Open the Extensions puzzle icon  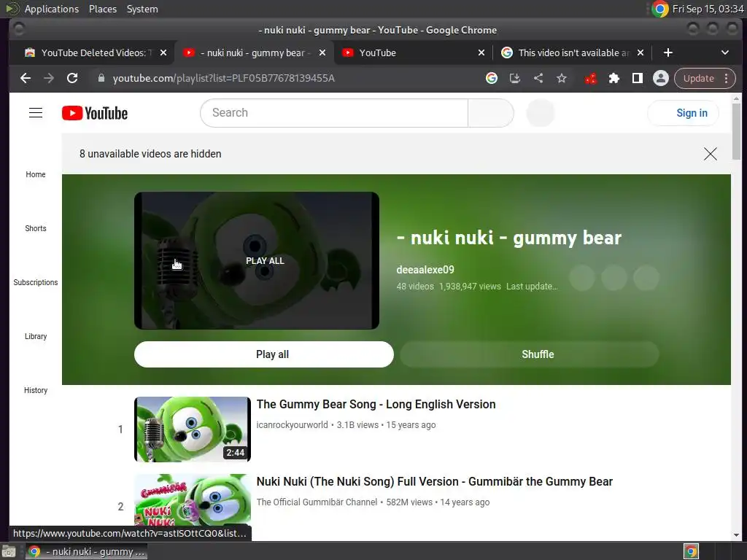coord(614,78)
